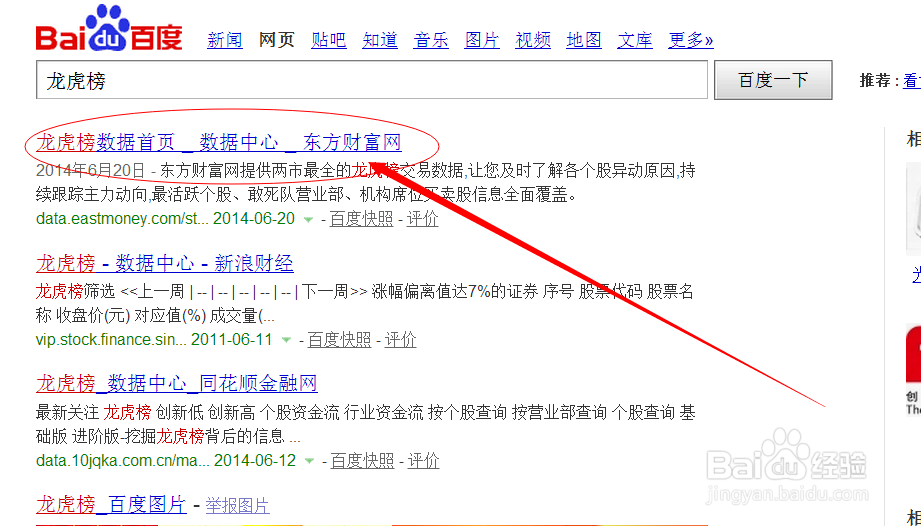Click the 举报图片 link
The image size is (921, 526).
click(x=237, y=505)
